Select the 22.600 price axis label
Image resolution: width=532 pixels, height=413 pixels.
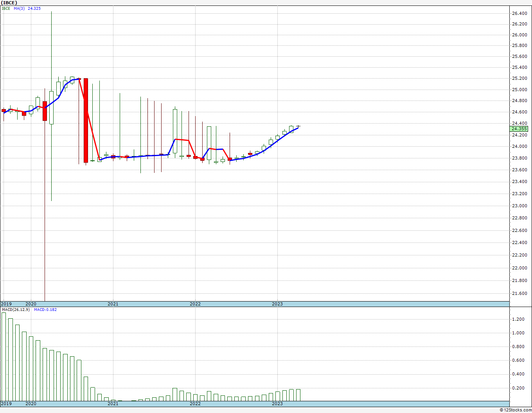(519, 230)
